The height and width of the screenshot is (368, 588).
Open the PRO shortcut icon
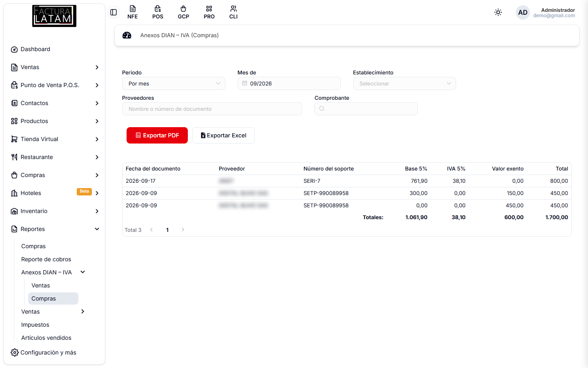tap(209, 12)
